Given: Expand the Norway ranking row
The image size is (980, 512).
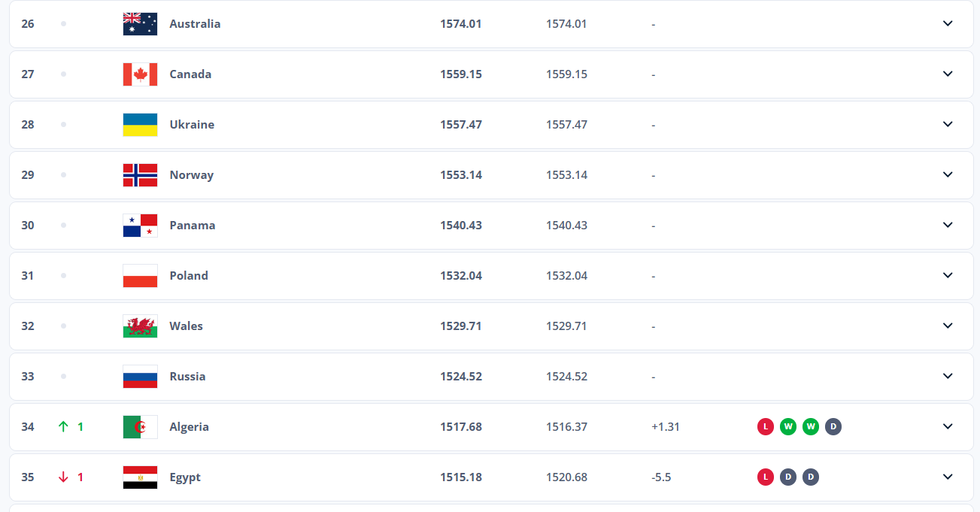Looking at the screenshot, I should click(948, 175).
